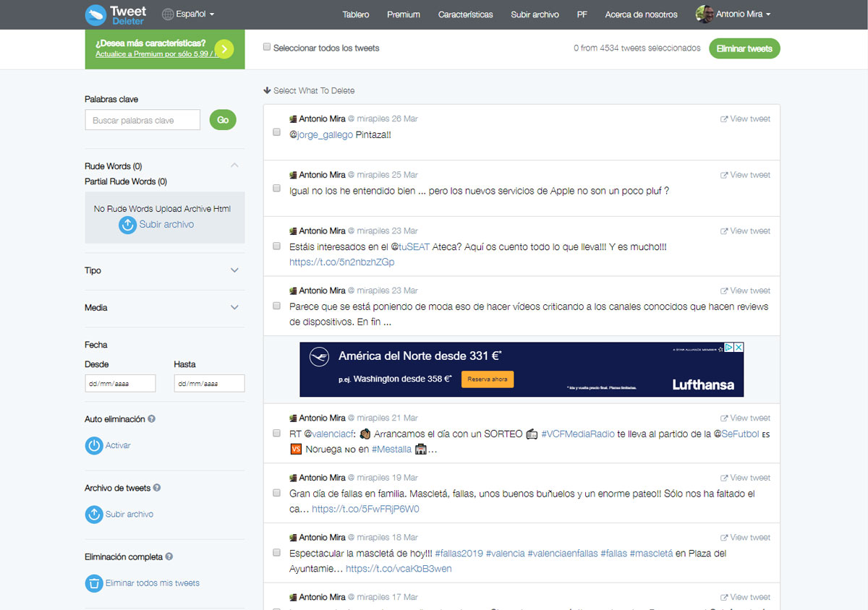
Task: Select the tweet mentioning @jorge_gallego
Action: 276,132
